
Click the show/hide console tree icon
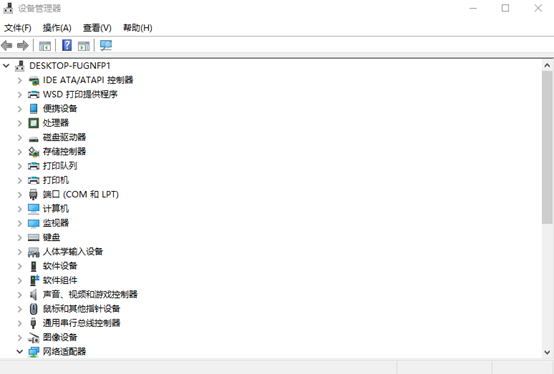[x=45, y=46]
